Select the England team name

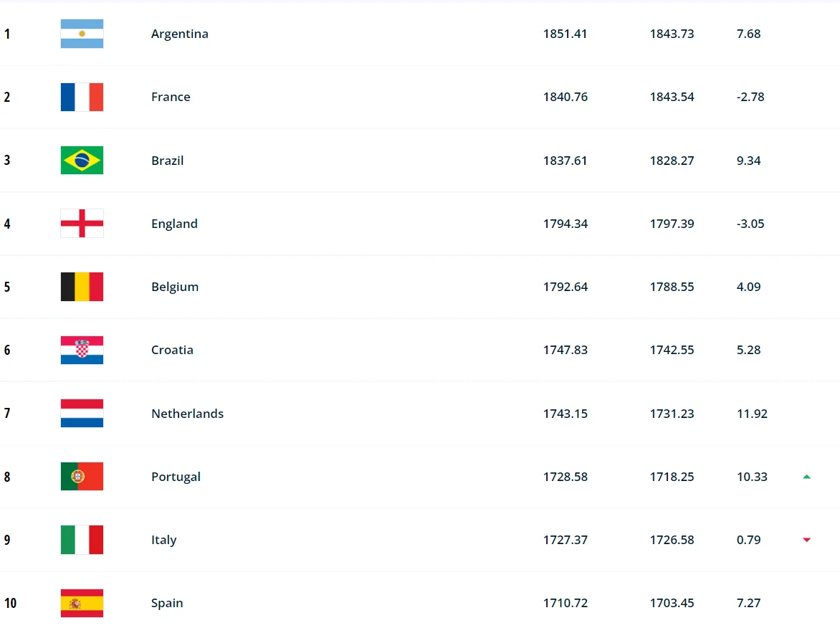point(174,224)
